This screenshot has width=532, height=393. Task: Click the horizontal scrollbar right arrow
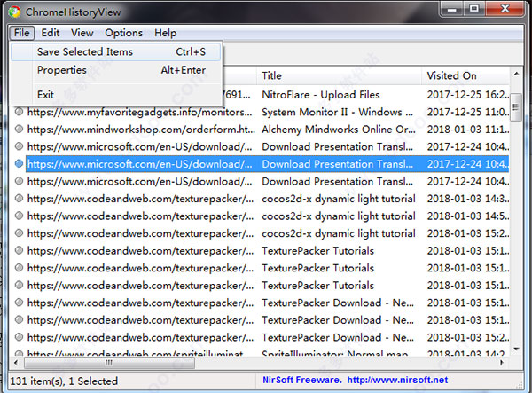(x=502, y=363)
